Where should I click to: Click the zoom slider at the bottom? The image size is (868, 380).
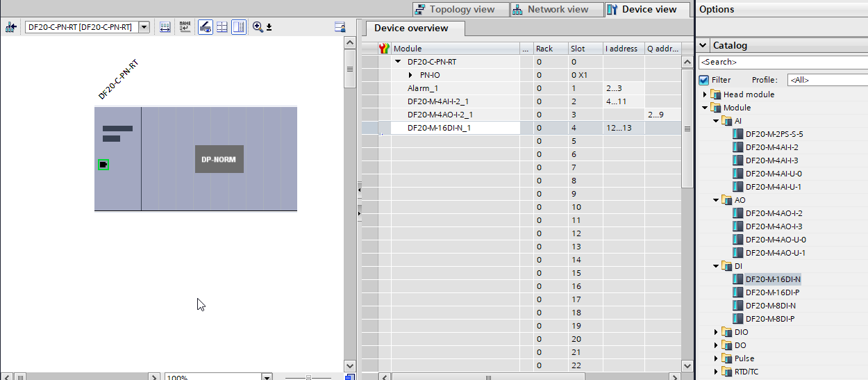tap(309, 377)
